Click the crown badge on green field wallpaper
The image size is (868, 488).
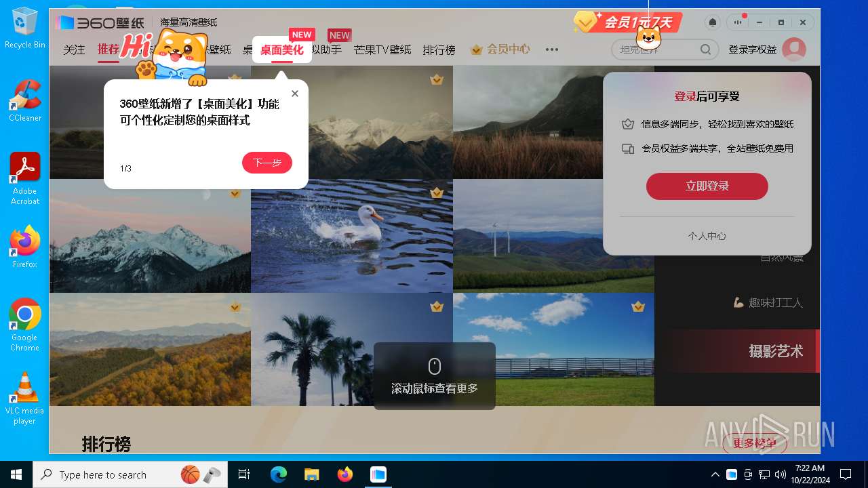[x=638, y=307]
